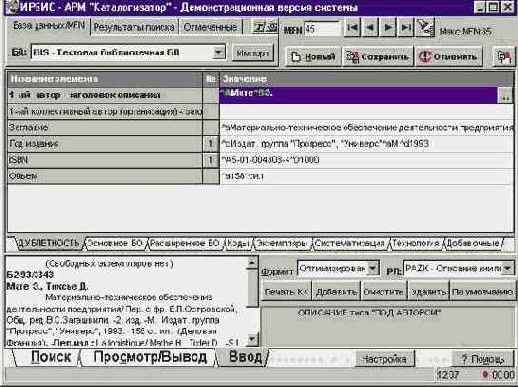Expand the РЛ worksheet dropdown

[508, 268]
